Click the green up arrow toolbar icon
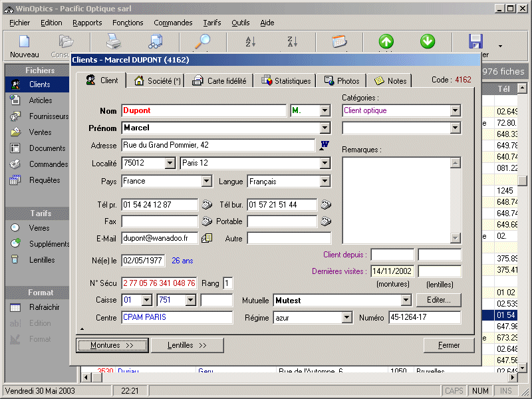This screenshot has width=532, height=399. click(386, 42)
